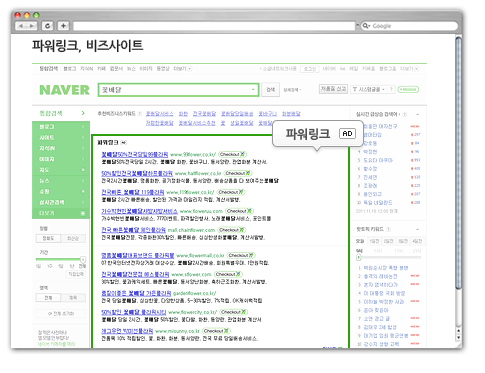Open the dropdown arrow inside Naver search box
Screen dimensions: 485x373
pyautogui.click(x=253, y=90)
